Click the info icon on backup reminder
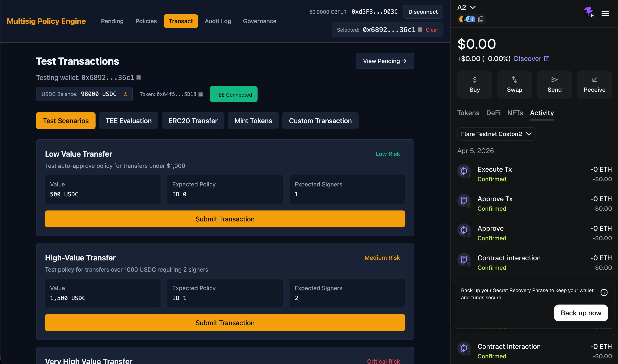 tap(604, 292)
